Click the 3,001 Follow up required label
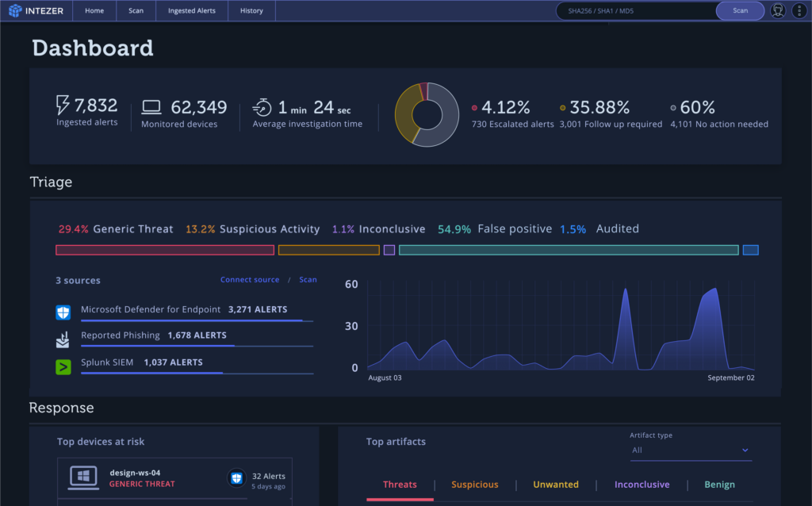 click(x=611, y=125)
